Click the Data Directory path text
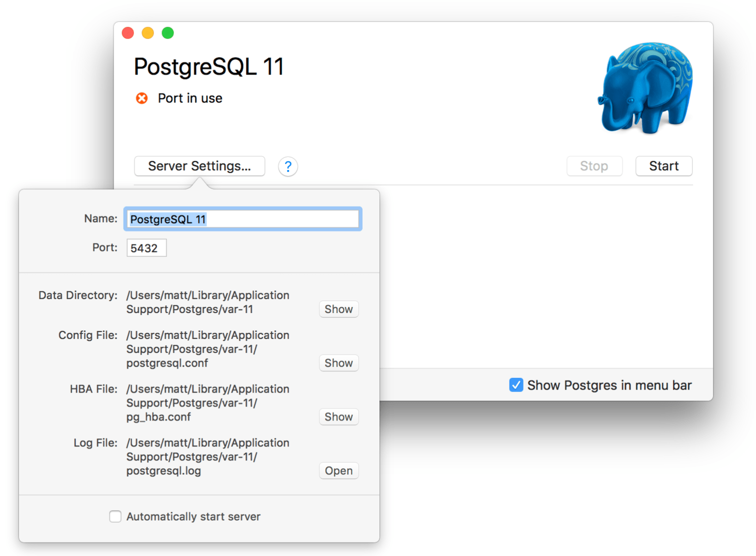 coord(207,302)
